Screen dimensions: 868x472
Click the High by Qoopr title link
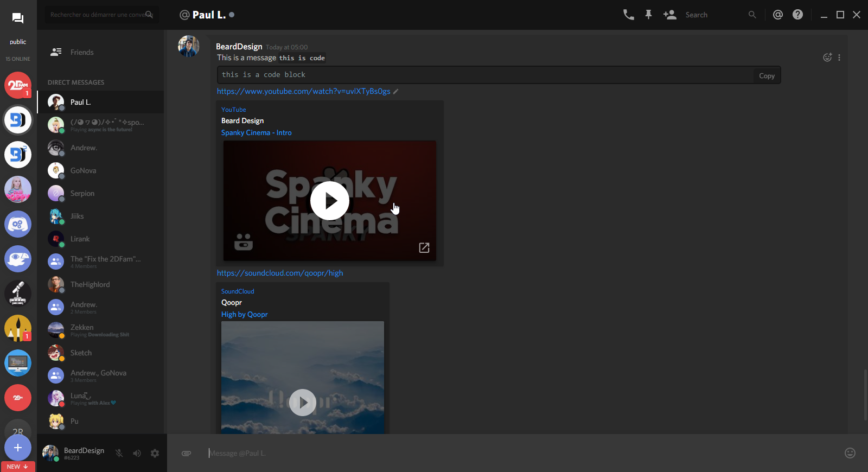click(x=245, y=314)
